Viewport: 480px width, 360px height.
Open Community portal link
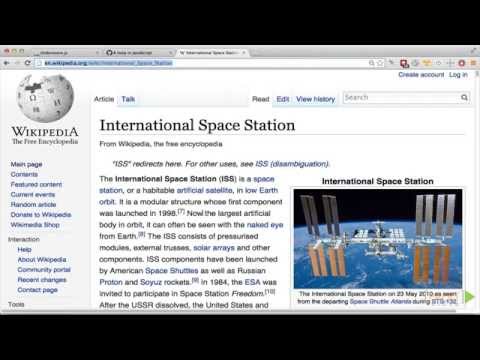coord(44,269)
